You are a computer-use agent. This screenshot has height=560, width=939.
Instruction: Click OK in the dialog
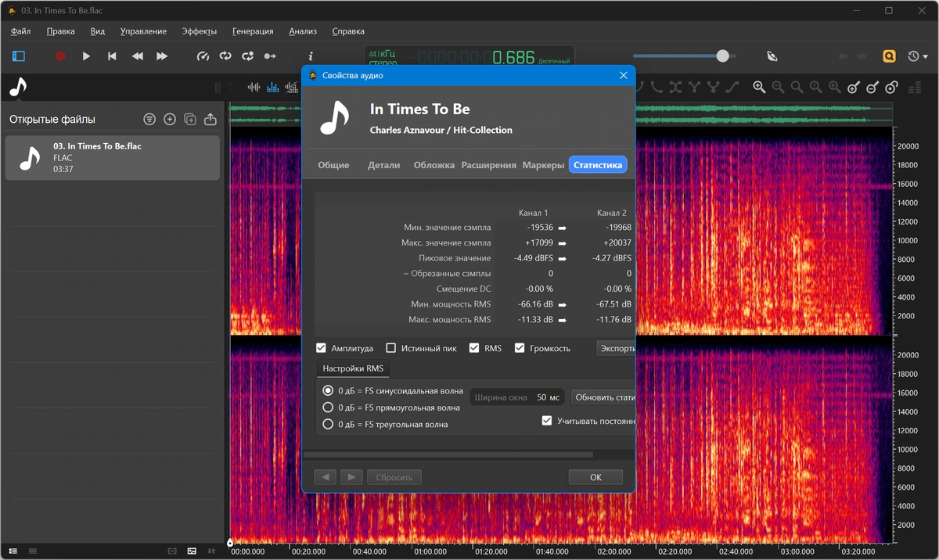click(x=595, y=477)
